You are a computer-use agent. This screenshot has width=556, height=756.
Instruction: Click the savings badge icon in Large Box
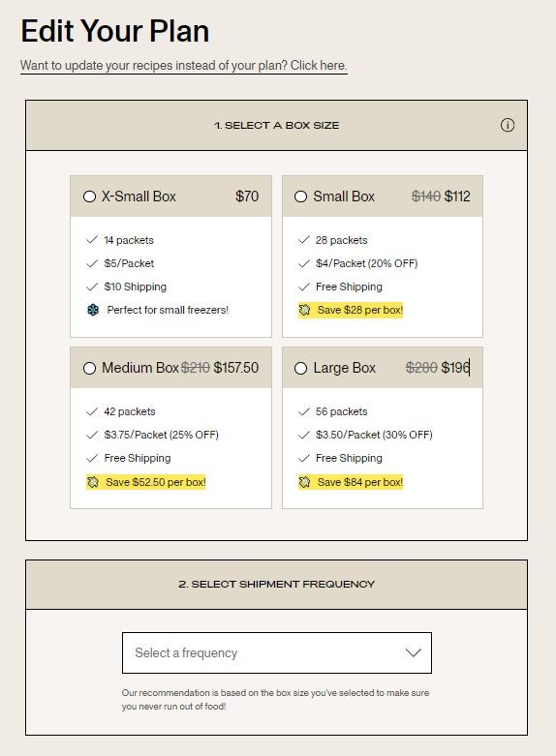[304, 482]
